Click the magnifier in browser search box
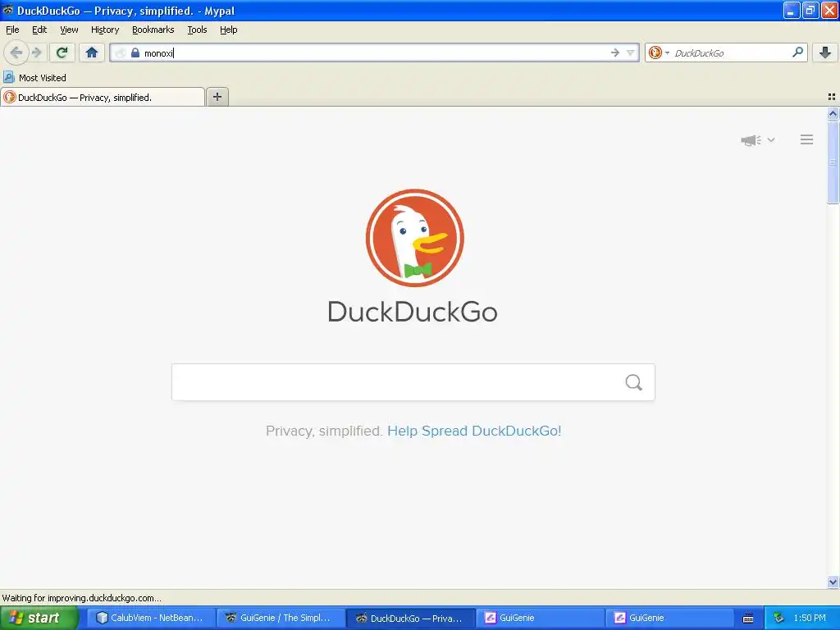 (797, 52)
